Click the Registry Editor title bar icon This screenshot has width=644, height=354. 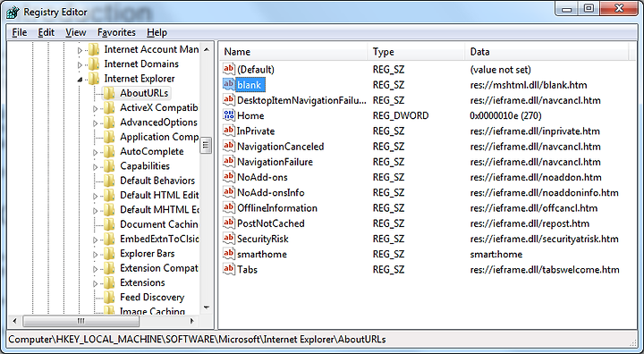13,13
